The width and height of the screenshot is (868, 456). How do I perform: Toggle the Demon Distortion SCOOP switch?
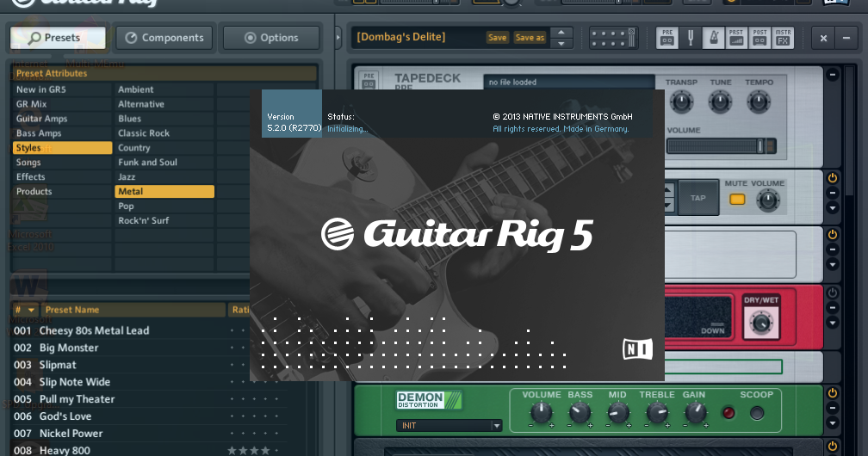coord(757,413)
